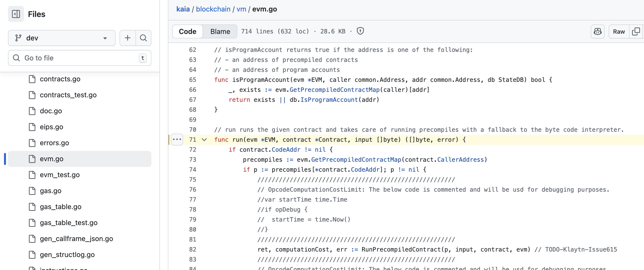Image resolution: width=644 pixels, height=270 pixels.
Task: Navigate to kaia repository root link
Action: click(183, 9)
